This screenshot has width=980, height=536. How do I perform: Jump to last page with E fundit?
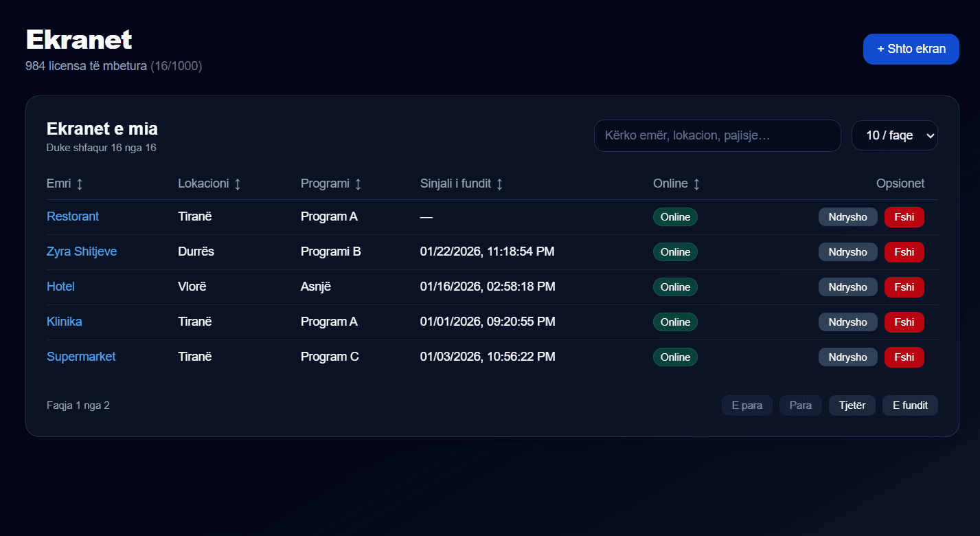pos(910,405)
